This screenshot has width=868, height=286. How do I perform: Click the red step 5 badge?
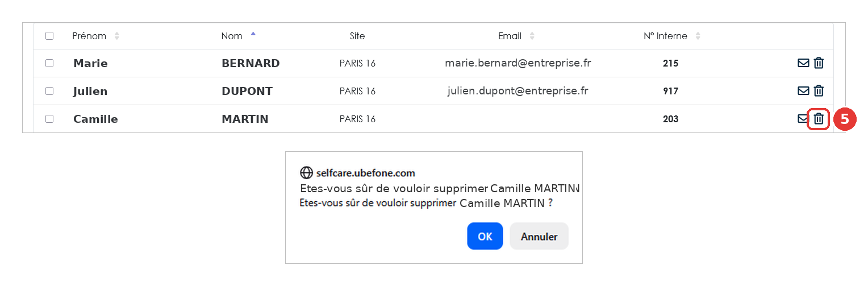[x=845, y=119]
